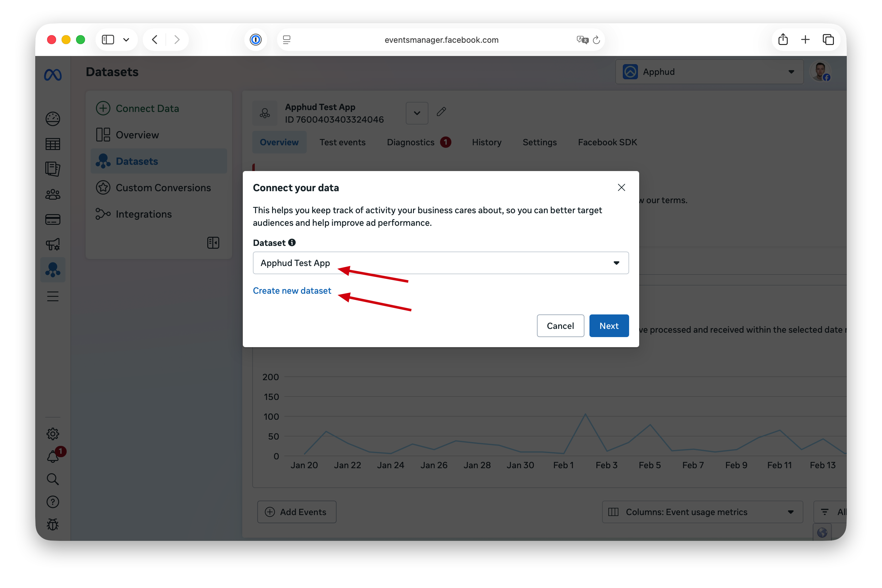This screenshot has width=882, height=588.
Task: Click the search magnifier icon in sidebar
Action: click(53, 479)
